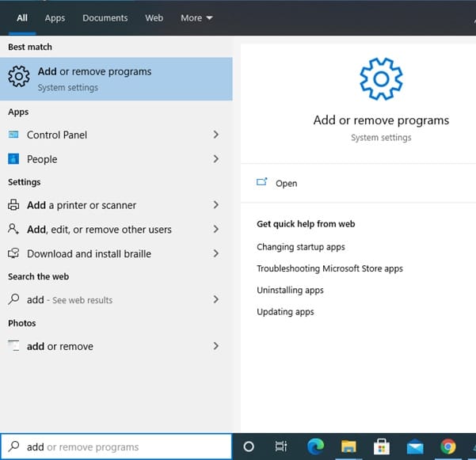Launch Microsoft Edge from the taskbar
The height and width of the screenshot is (460, 476).
pyautogui.click(x=315, y=447)
